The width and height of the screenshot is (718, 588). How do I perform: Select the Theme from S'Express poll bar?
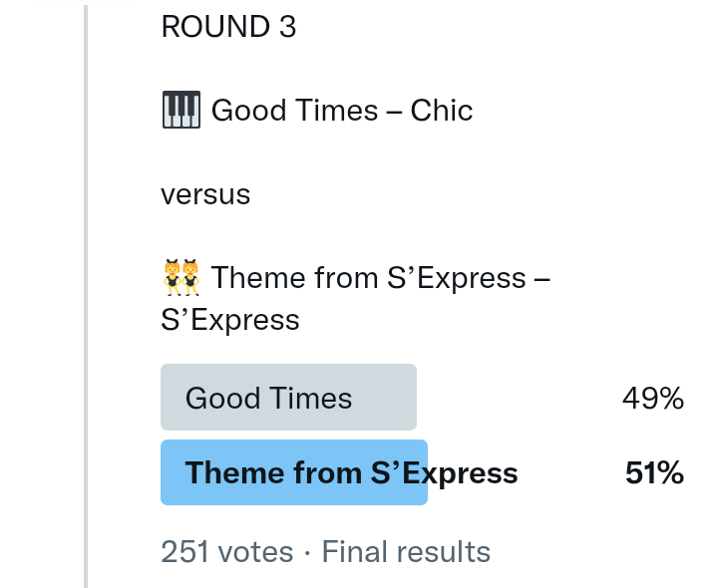[294, 472]
